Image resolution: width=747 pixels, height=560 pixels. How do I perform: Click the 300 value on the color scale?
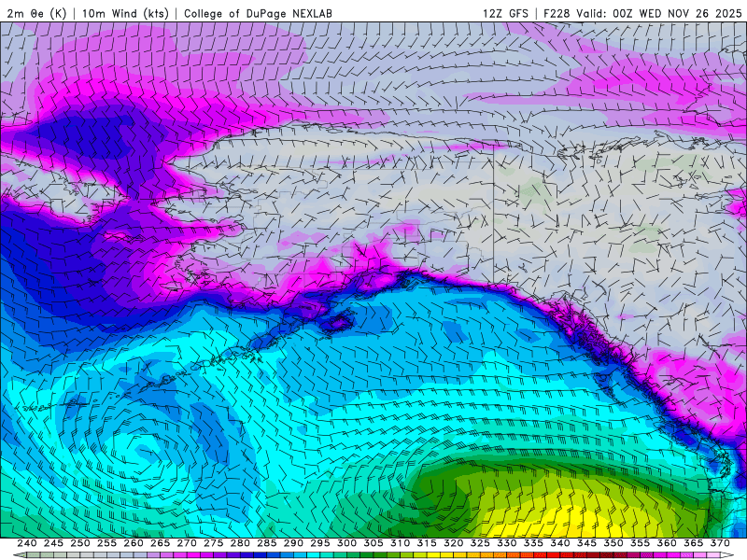346,543
